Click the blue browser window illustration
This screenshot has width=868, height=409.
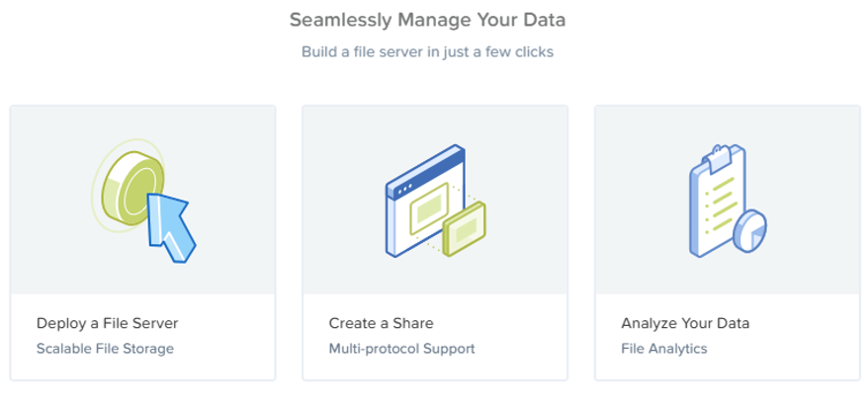pos(425,201)
